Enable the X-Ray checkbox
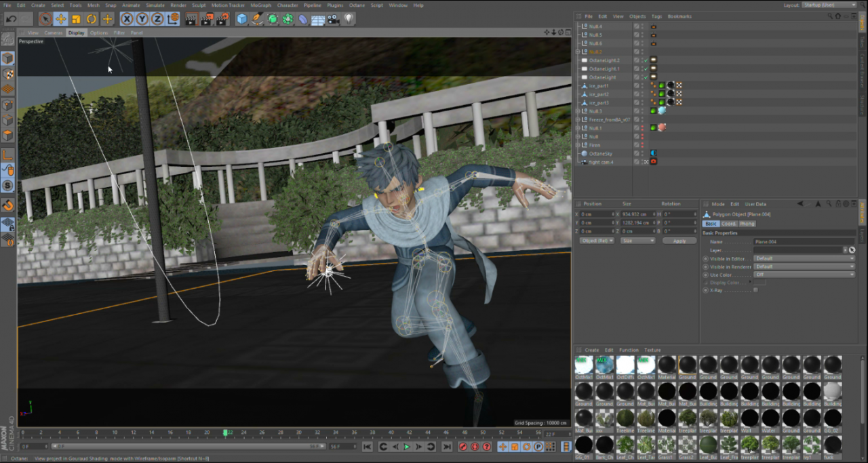868x463 pixels. pos(756,290)
